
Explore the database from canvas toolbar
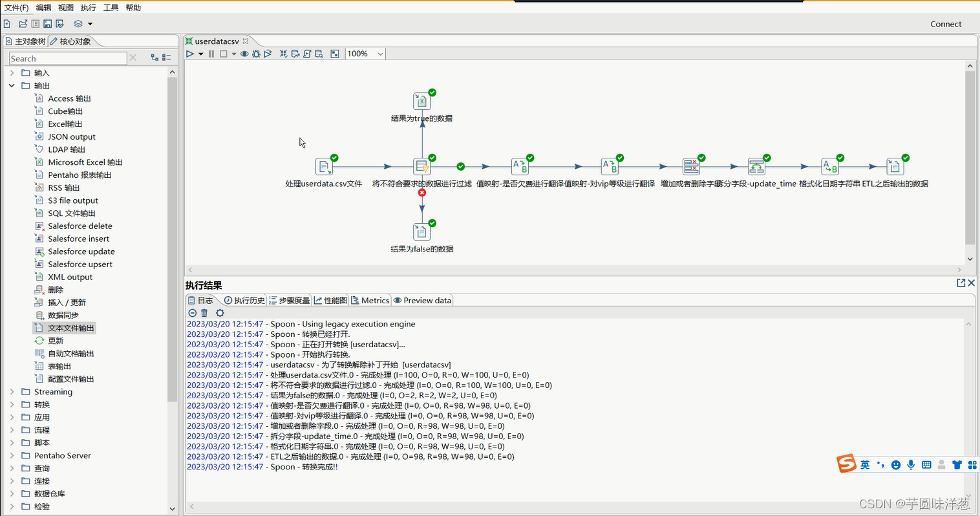click(319, 54)
